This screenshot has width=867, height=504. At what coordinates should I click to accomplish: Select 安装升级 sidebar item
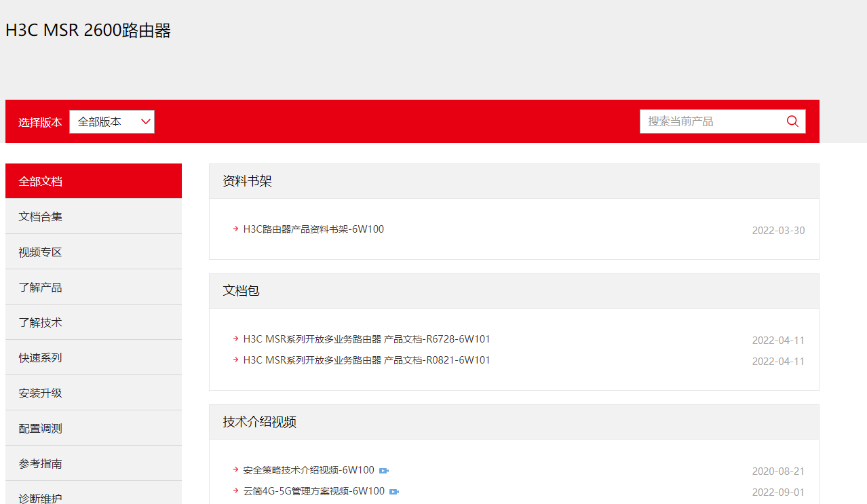[x=94, y=393]
